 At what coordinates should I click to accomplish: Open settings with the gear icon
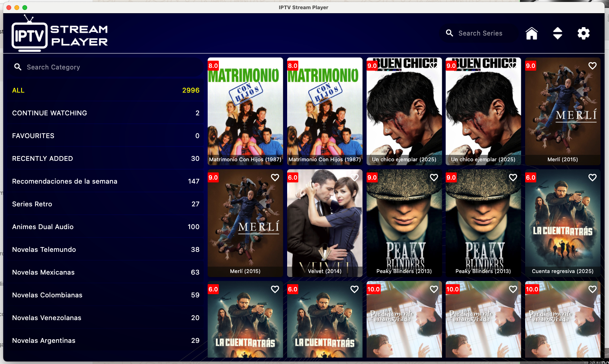[x=583, y=34]
